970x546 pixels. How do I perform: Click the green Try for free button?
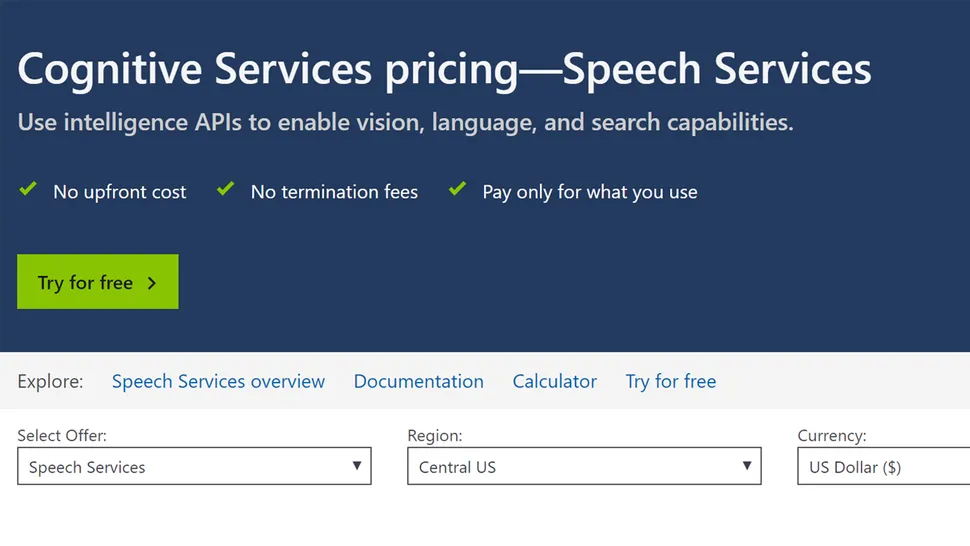coord(98,281)
